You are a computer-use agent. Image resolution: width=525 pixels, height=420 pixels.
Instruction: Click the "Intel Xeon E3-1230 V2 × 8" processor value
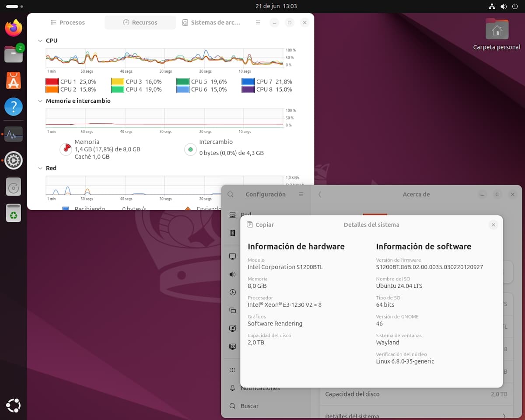click(284, 304)
